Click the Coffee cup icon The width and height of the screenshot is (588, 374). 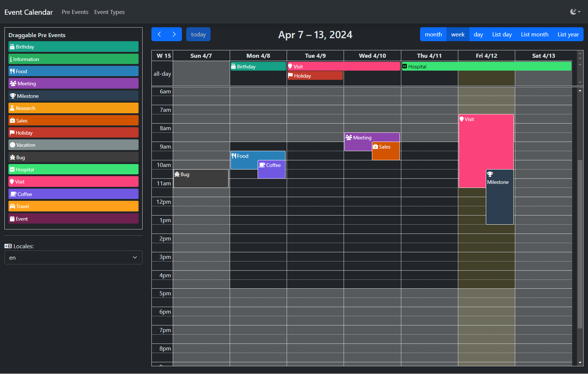click(13, 194)
